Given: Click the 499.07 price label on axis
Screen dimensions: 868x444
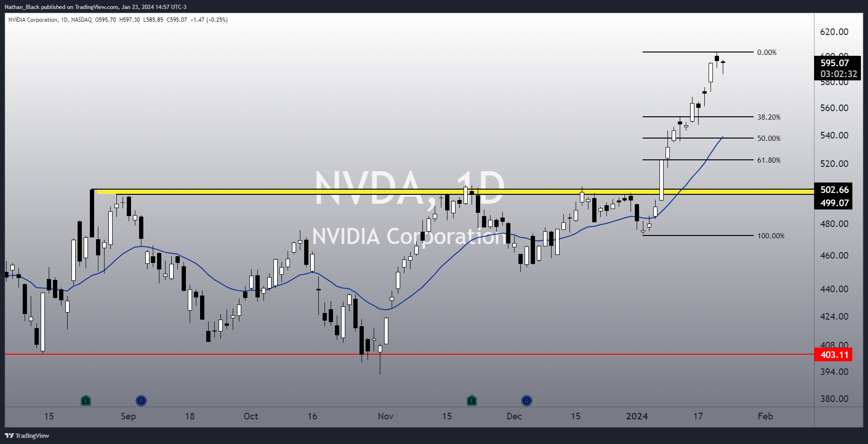Looking at the screenshot, I should click(833, 203).
